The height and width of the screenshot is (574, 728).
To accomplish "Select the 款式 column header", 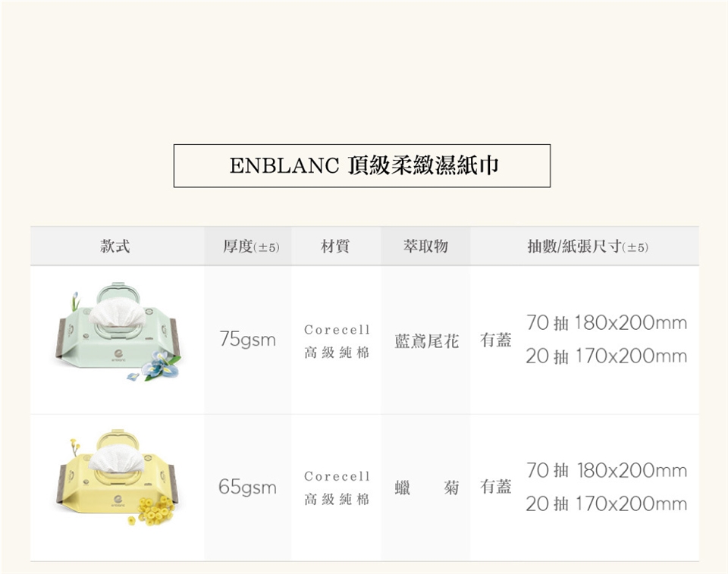I will 115,246.
